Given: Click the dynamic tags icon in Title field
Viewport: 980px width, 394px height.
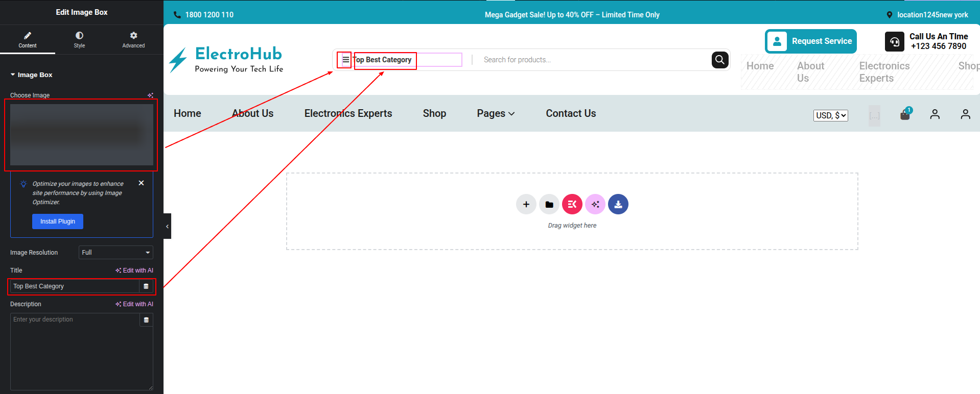Looking at the screenshot, I should tap(146, 286).
